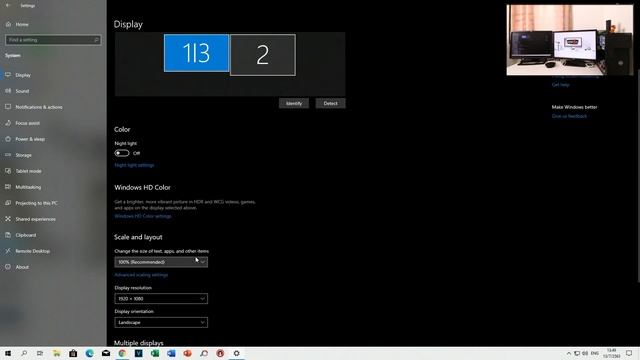Select display 2 in the arrangement
This screenshot has height=360, width=640.
coord(263,55)
